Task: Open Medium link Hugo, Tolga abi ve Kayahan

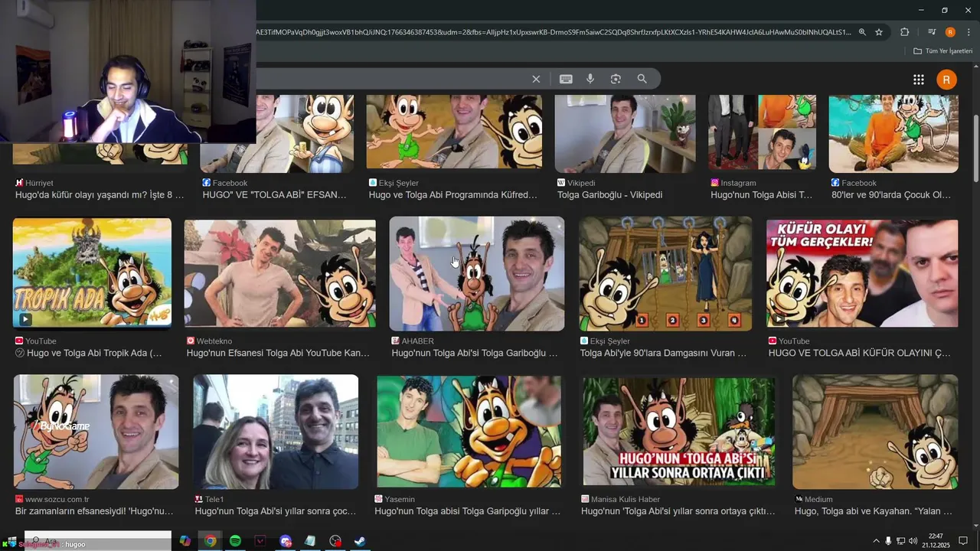Action: tap(874, 511)
